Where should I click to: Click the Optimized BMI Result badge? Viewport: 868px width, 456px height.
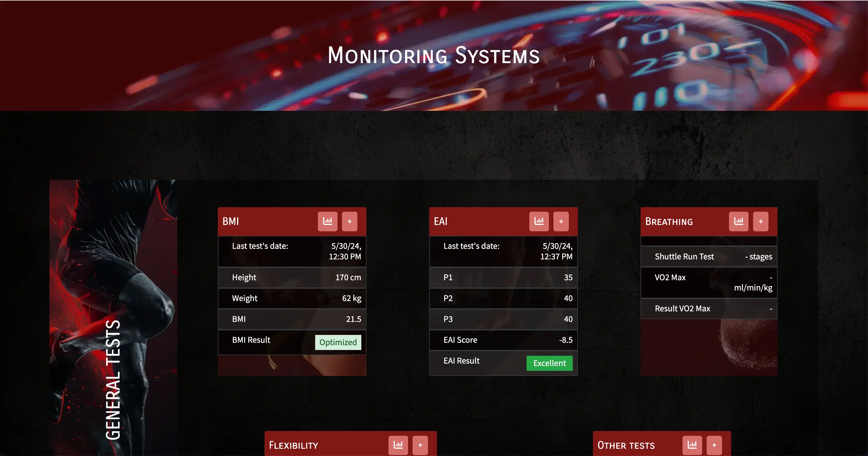click(337, 342)
